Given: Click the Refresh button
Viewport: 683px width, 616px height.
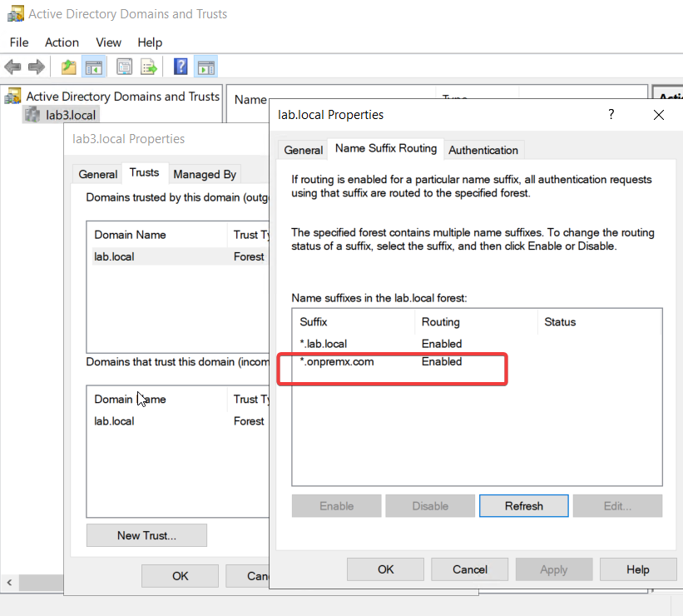Looking at the screenshot, I should [x=524, y=506].
